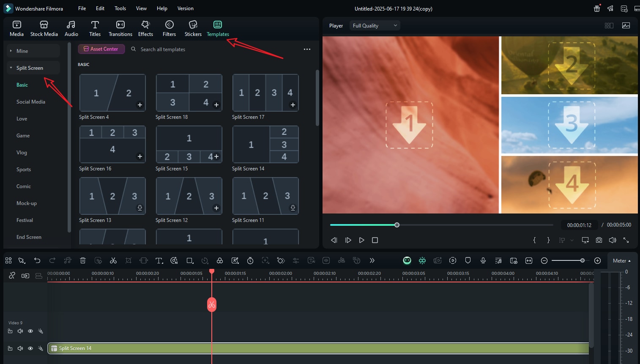Mute the Video 9 track audio

point(20,331)
